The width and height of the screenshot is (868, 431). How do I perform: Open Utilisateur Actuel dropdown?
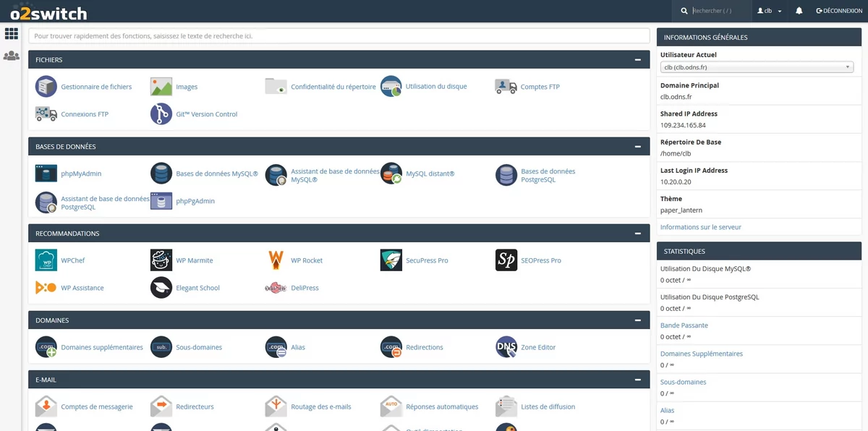[757, 67]
